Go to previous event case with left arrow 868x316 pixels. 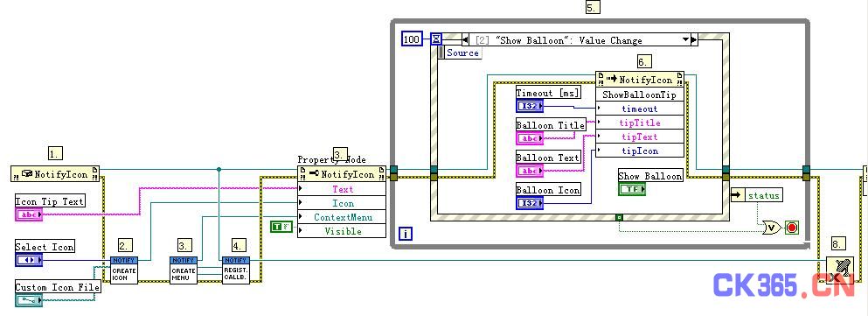point(466,40)
